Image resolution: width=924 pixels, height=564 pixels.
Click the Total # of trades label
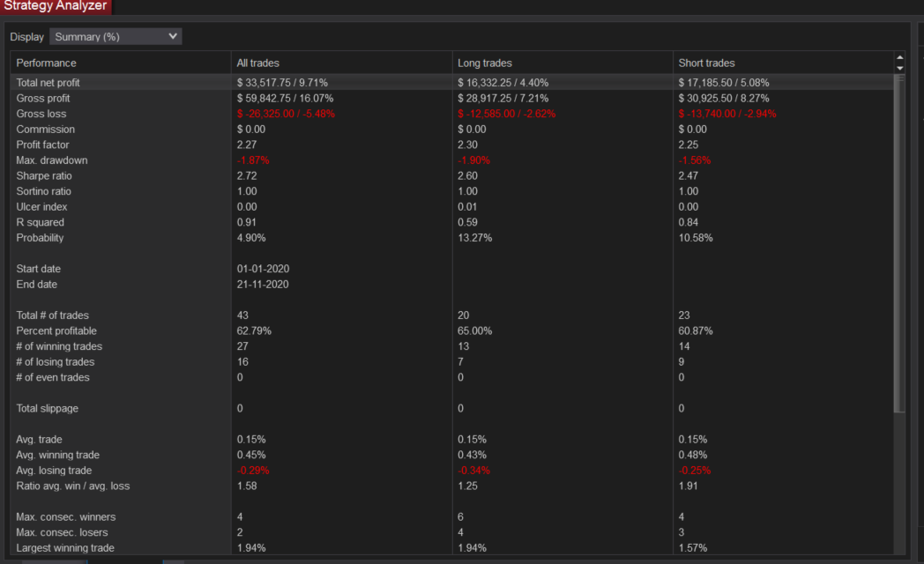click(x=53, y=315)
